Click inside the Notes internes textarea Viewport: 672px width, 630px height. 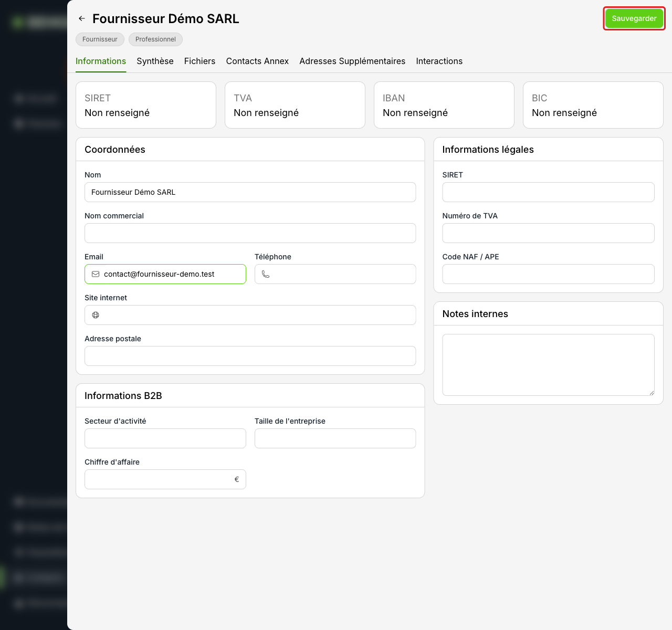click(x=548, y=365)
